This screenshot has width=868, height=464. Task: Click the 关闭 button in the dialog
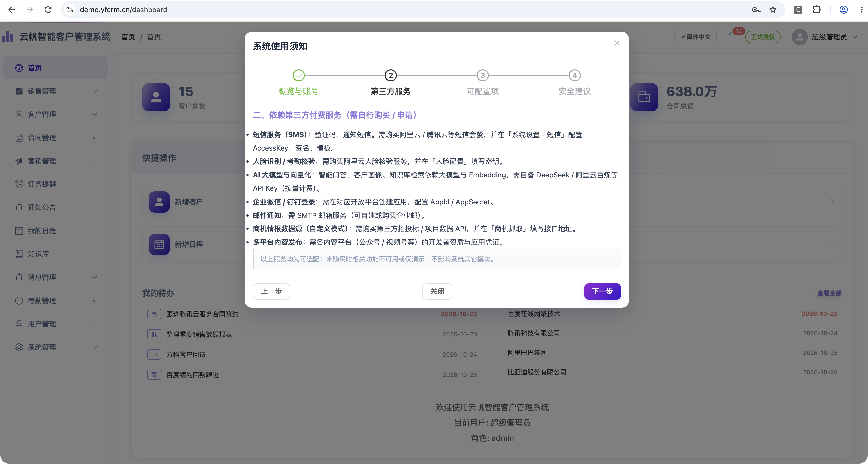coord(437,291)
